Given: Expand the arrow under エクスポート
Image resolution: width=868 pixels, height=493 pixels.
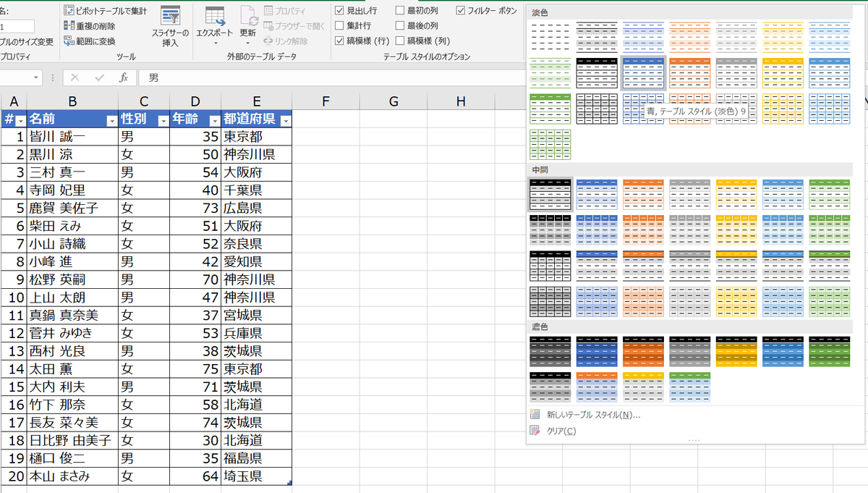Looking at the screenshot, I should click(215, 43).
